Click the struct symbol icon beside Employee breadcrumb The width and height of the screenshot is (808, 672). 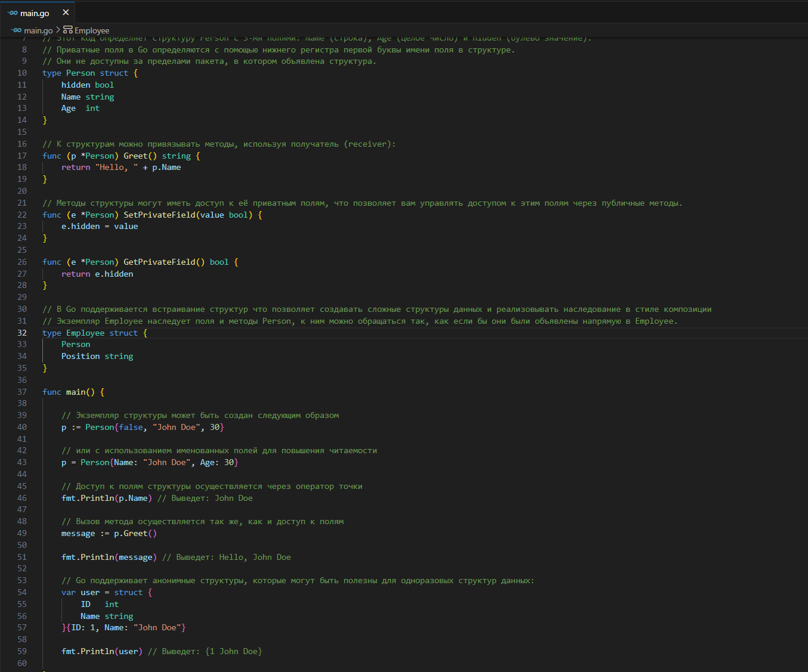pyautogui.click(x=68, y=30)
